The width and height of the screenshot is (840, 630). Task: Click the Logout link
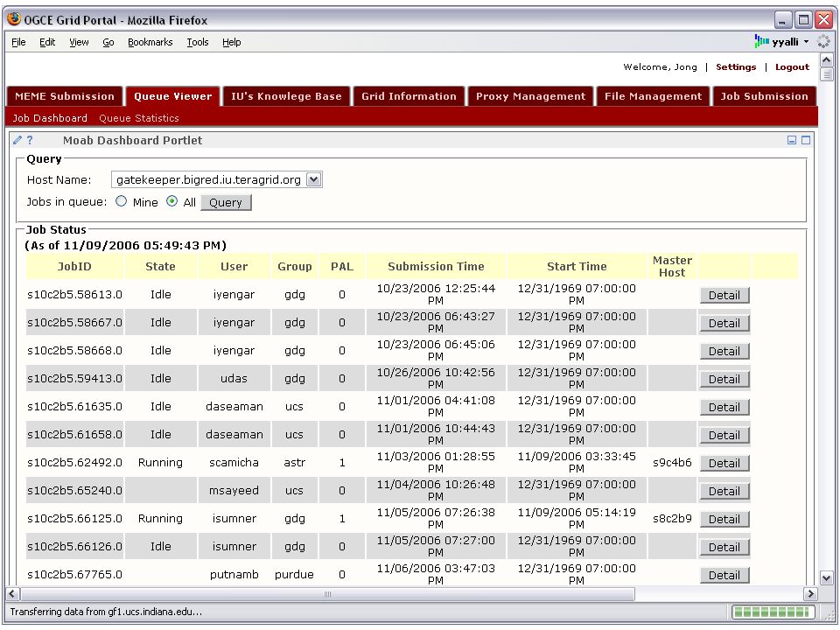click(x=793, y=67)
